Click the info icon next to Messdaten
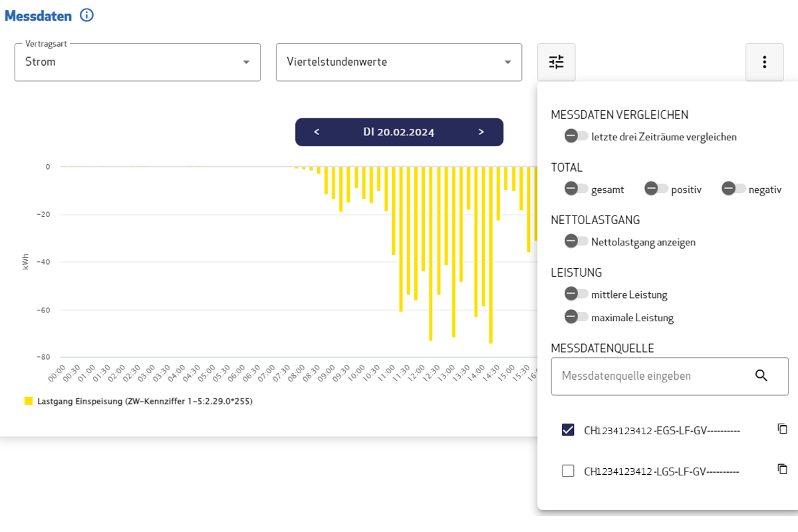798x532 pixels. 86,15
